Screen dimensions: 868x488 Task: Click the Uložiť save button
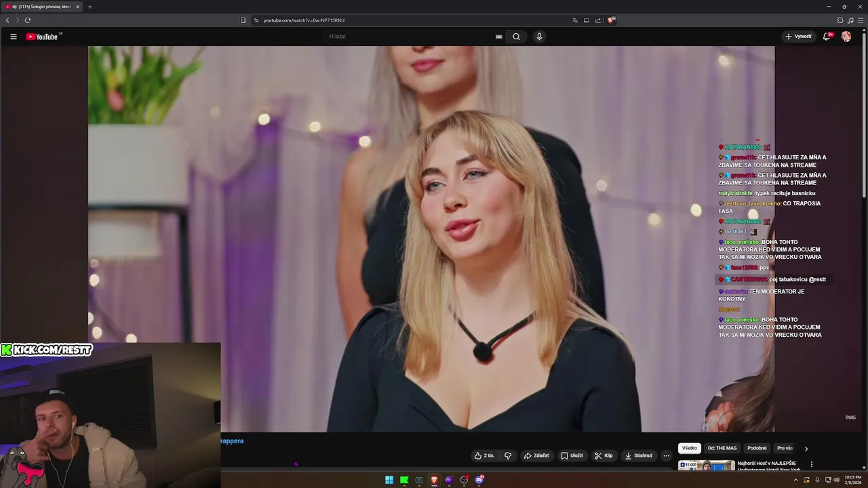click(x=572, y=455)
